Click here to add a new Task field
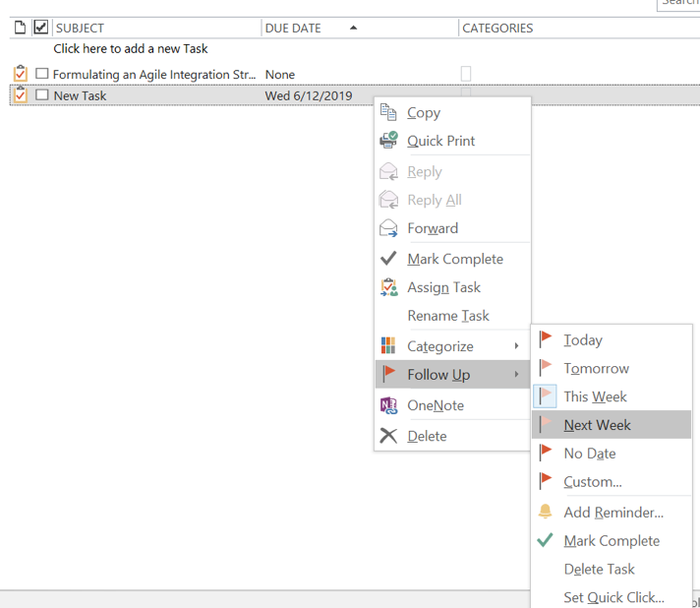 (x=131, y=48)
